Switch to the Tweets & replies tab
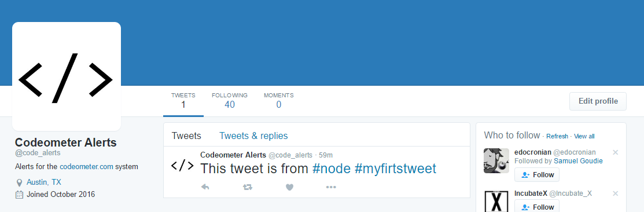 (x=253, y=136)
